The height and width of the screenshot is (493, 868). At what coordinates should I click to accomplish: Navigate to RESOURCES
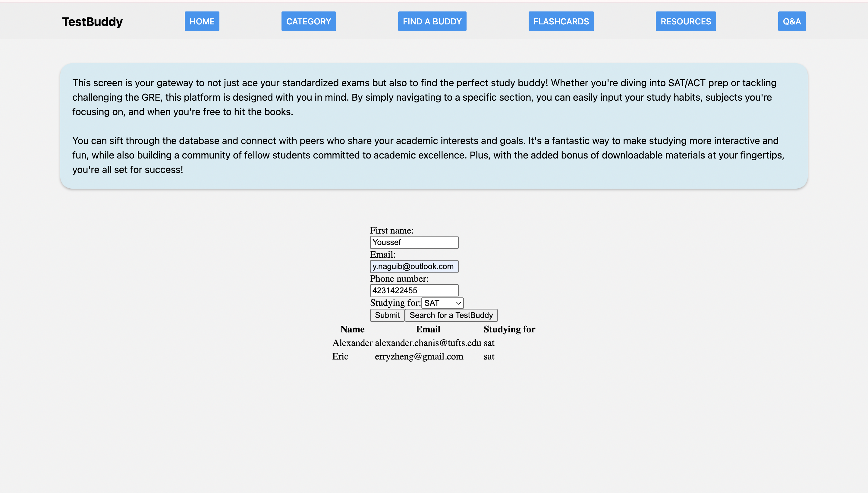pos(686,21)
